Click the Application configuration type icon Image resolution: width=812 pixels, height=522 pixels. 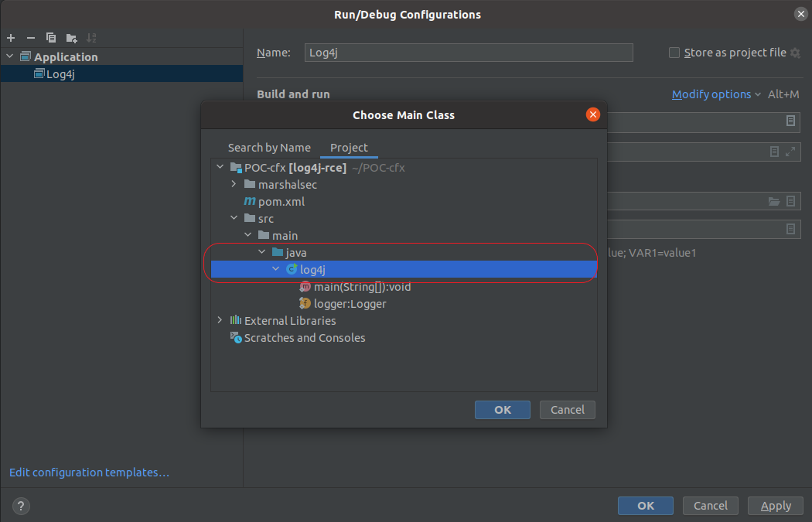coord(26,56)
